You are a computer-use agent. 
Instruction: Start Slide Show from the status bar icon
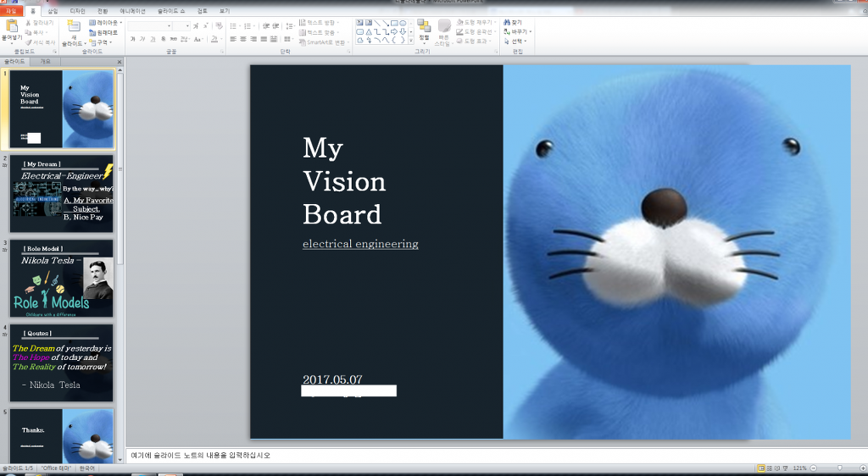tap(786, 468)
